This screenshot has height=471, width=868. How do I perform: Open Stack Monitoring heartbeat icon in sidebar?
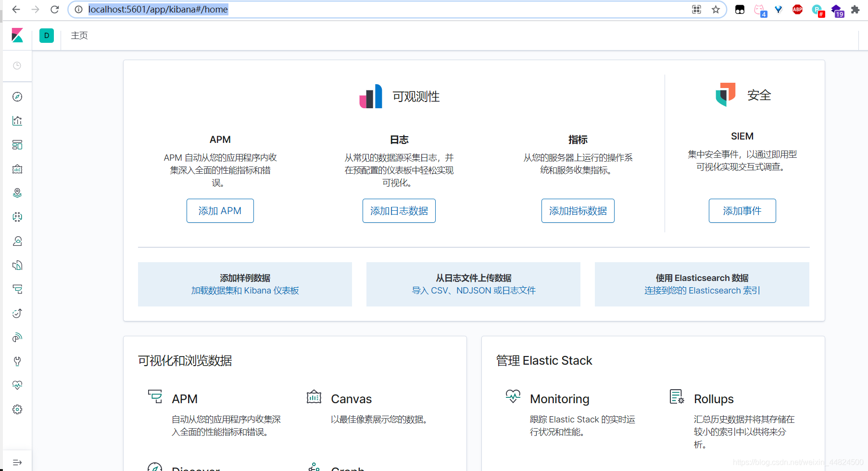[x=17, y=385]
